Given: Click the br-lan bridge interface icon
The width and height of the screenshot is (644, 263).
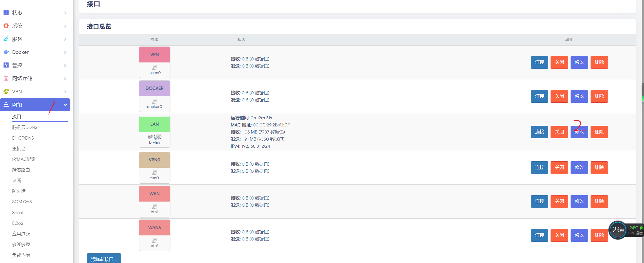Looking at the screenshot, I should click(x=154, y=137).
